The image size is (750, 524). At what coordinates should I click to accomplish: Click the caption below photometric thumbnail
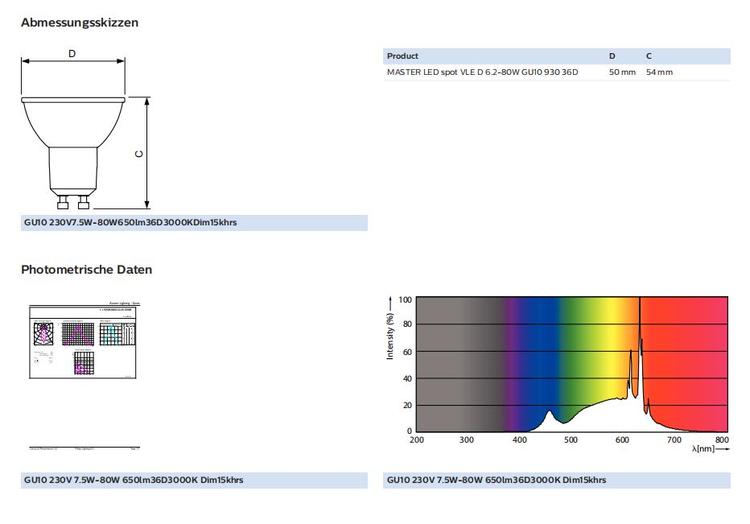[x=133, y=480]
